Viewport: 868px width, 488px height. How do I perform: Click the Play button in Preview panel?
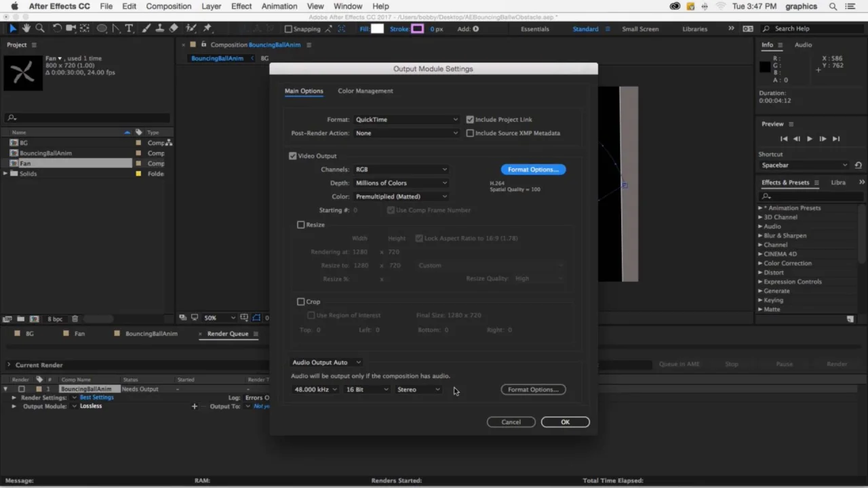tap(810, 138)
